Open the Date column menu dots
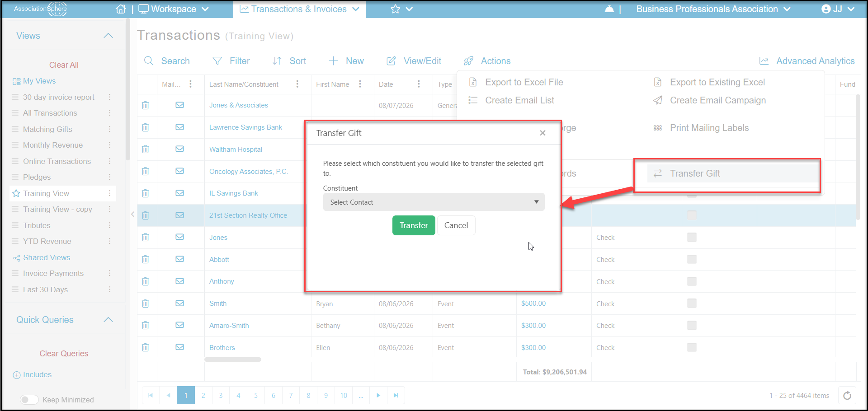 419,84
